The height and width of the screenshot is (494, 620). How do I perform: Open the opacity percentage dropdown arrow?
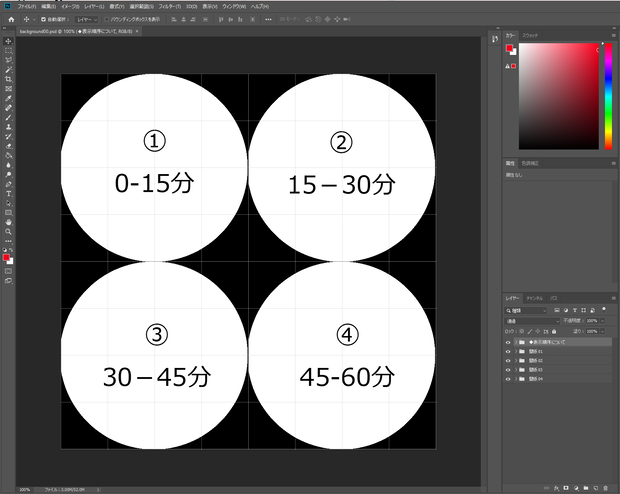point(603,321)
